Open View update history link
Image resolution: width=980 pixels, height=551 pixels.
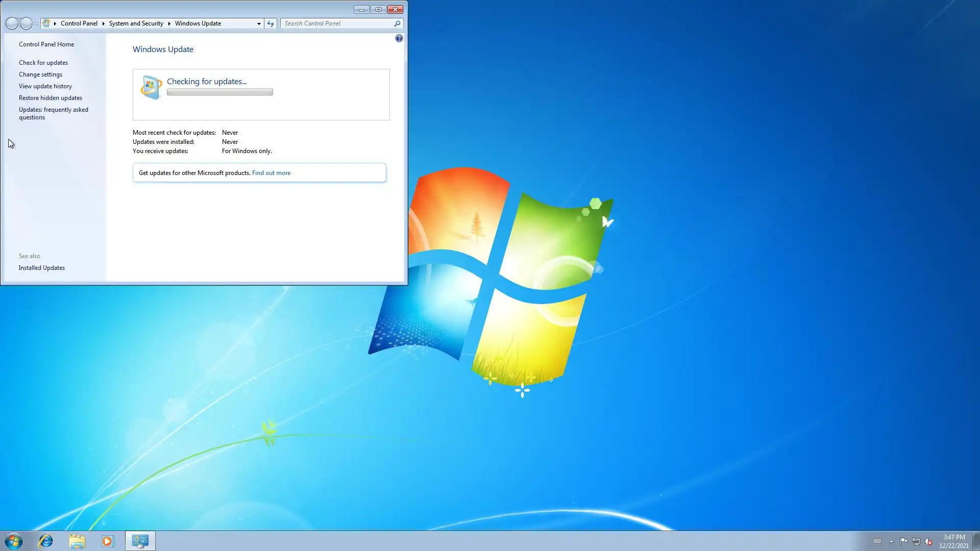[x=45, y=86]
